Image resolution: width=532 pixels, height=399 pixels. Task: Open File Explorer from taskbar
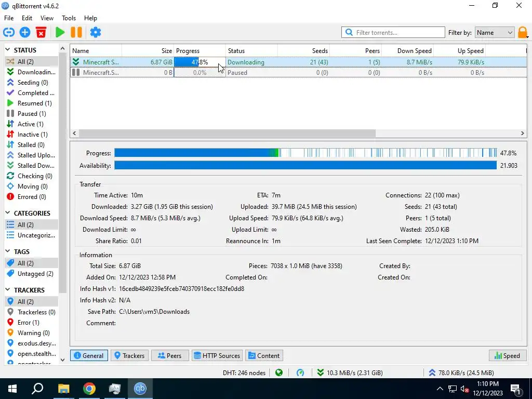(x=63, y=389)
